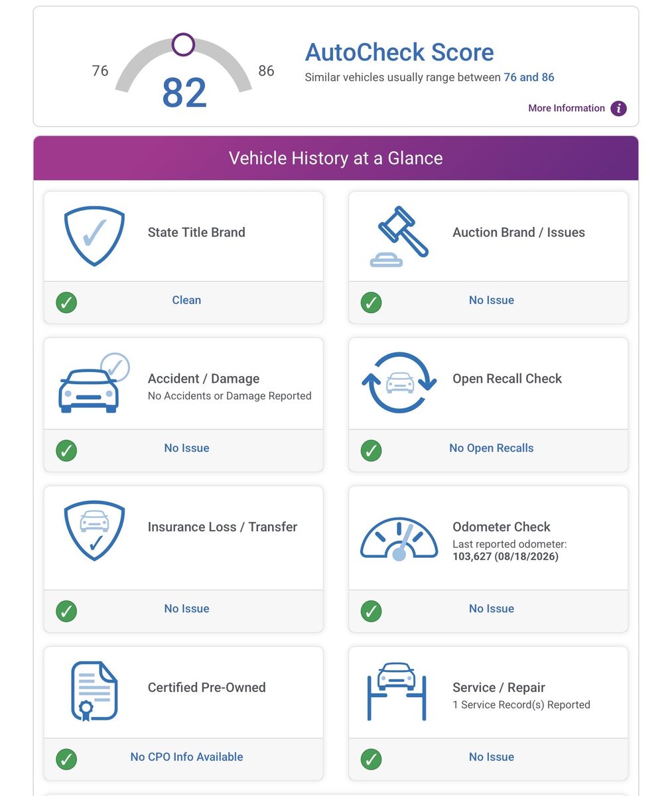The image size is (672, 796).
Task: Open the No Open Recalls link
Action: (x=492, y=448)
